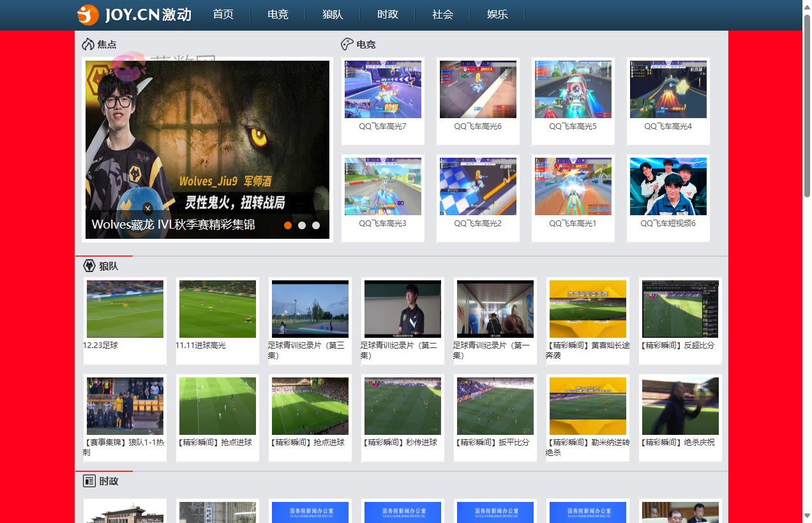Switch to the third carousel slide dot
The image size is (812, 523).
pos(316,225)
